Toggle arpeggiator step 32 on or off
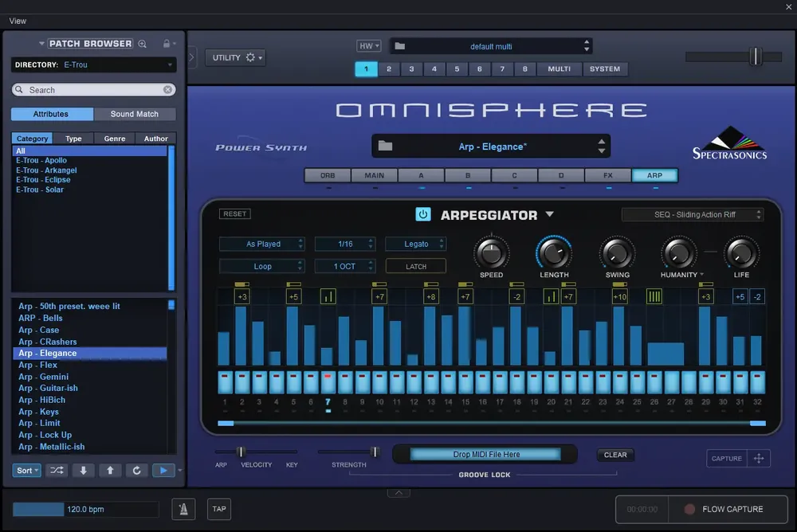This screenshot has width=797, height=532. click(757, 382)
